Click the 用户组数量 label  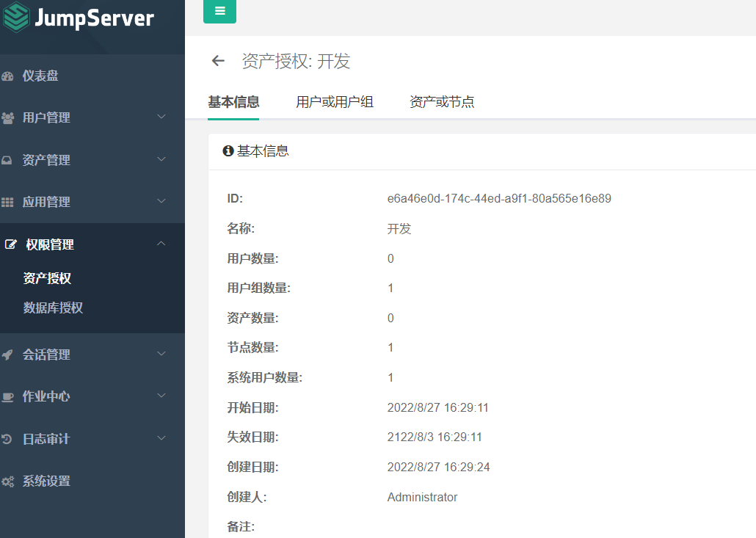point(259,288)
